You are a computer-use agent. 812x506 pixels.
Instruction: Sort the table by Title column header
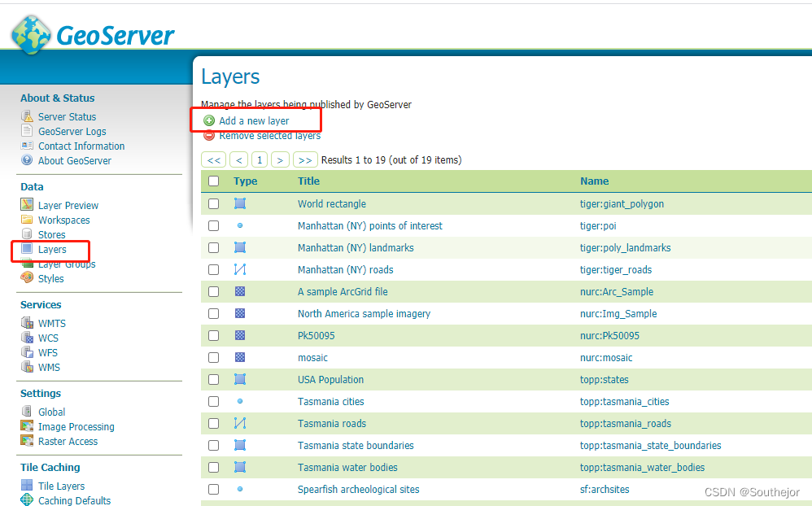[x=308, y=181]
